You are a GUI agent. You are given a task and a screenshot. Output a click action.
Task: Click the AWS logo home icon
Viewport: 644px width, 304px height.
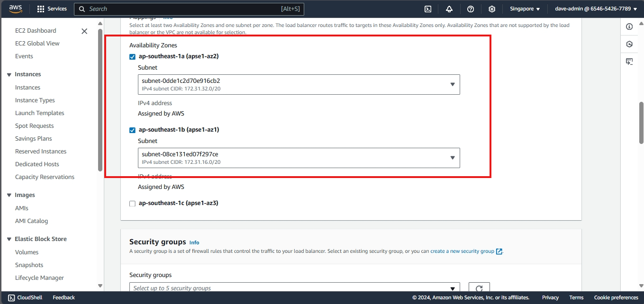click(16, 9)
